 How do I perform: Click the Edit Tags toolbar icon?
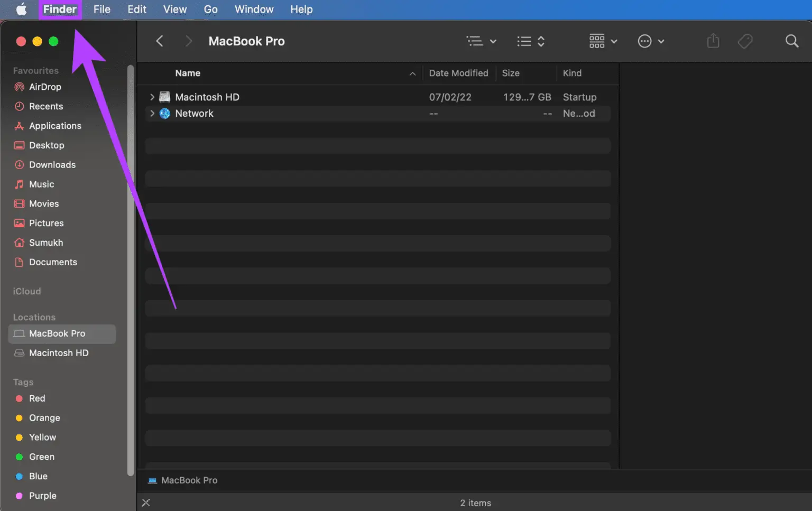[x=745, y=41]
